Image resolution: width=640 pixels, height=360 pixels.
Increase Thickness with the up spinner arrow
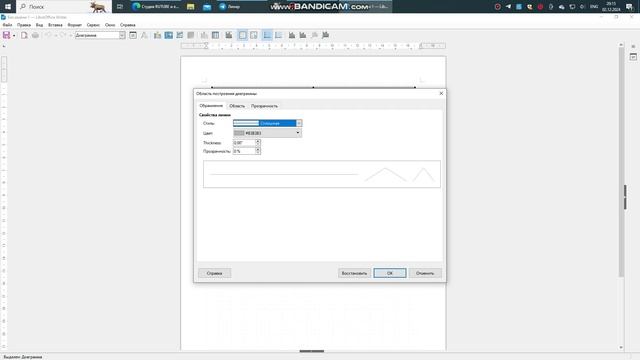258,141
